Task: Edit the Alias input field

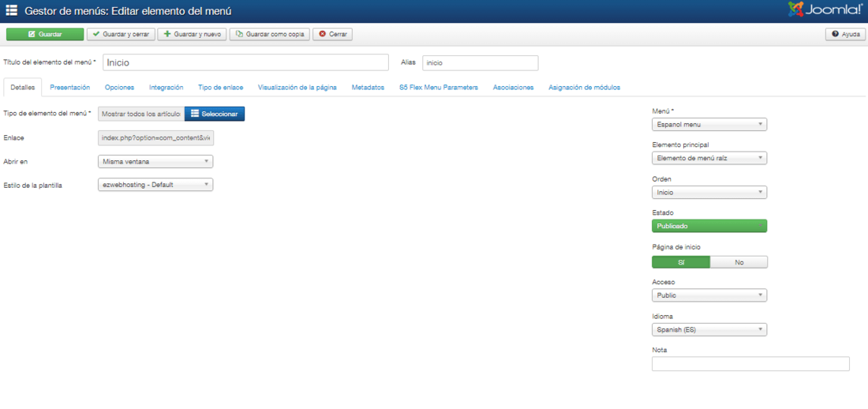Action: (481, 62)
